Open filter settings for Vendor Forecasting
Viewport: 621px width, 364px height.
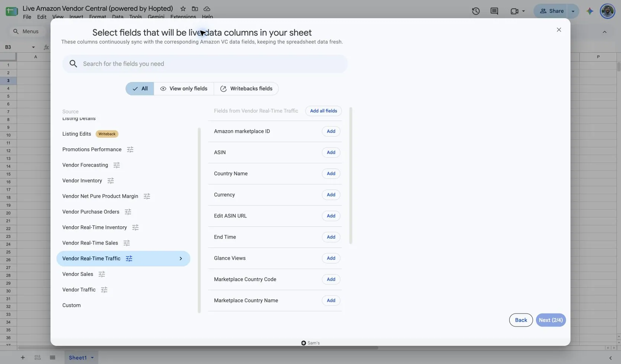pos(117,165)
